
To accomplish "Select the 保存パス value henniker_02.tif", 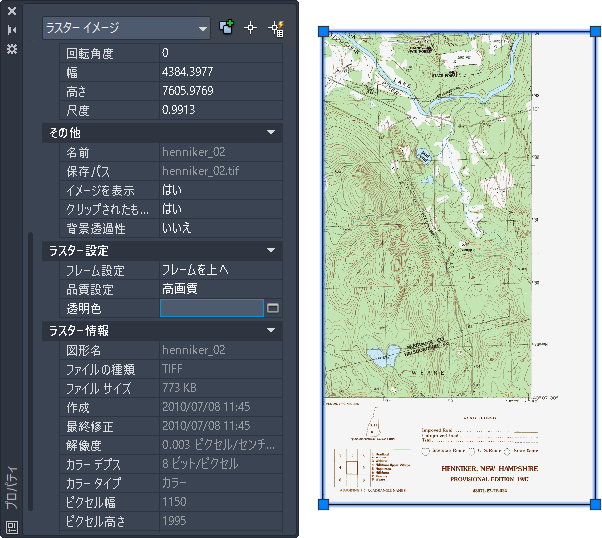I will 221,171.
